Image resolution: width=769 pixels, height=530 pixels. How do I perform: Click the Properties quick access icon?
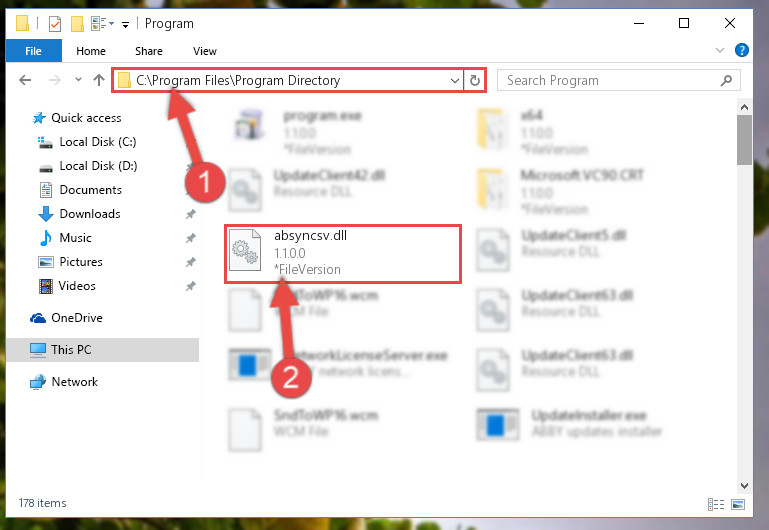click(x=54, y=23)
